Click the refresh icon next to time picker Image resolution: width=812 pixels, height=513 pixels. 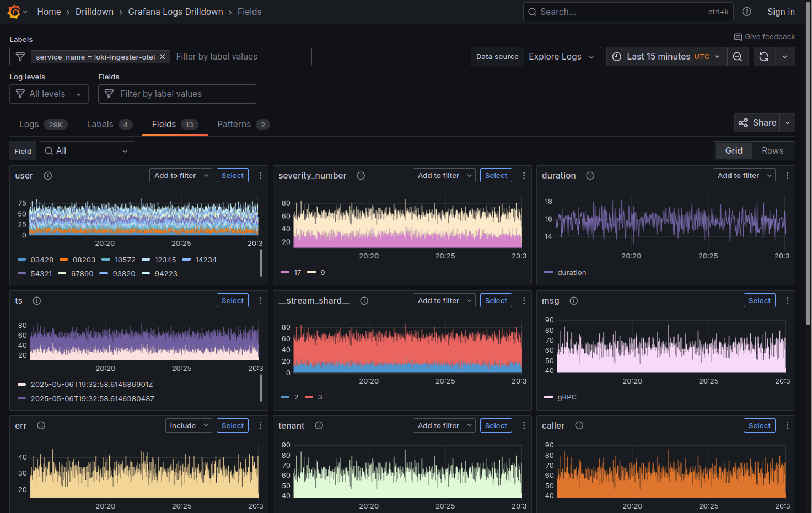tap(763, 56)
